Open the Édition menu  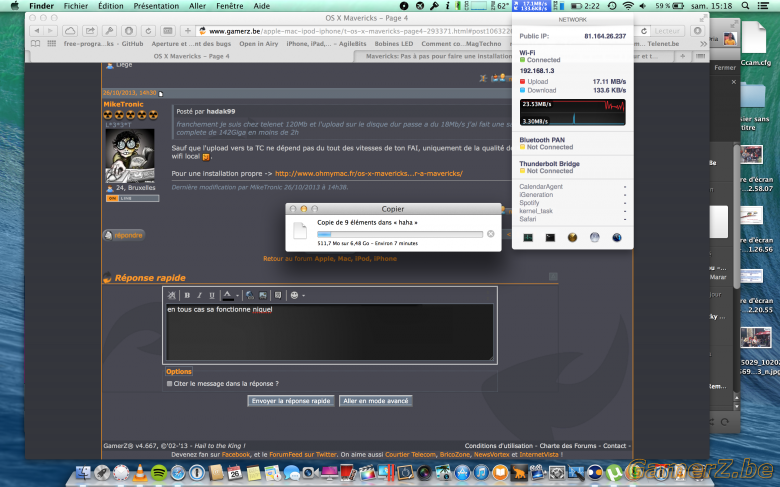[x=110, y=6]
